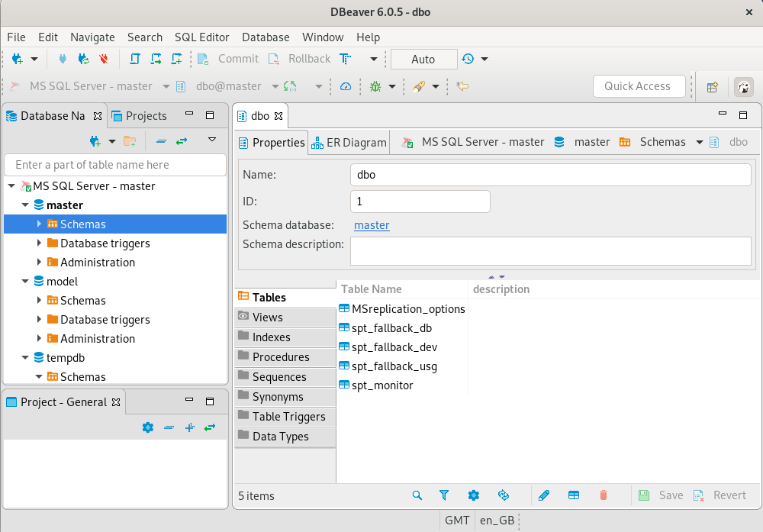The width and height of the screenshot is (763, 532).
Task: Collapse the MS SQL Server - master tree node
Action: (11, 186)
